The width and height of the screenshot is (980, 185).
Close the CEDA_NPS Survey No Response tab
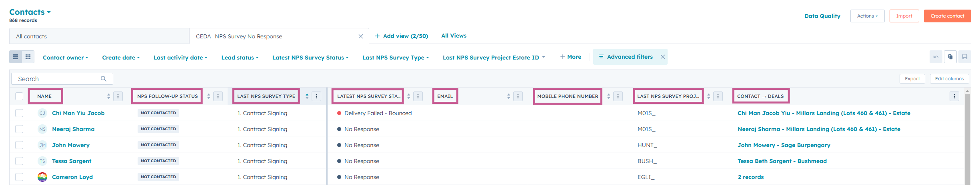(360, 36)
